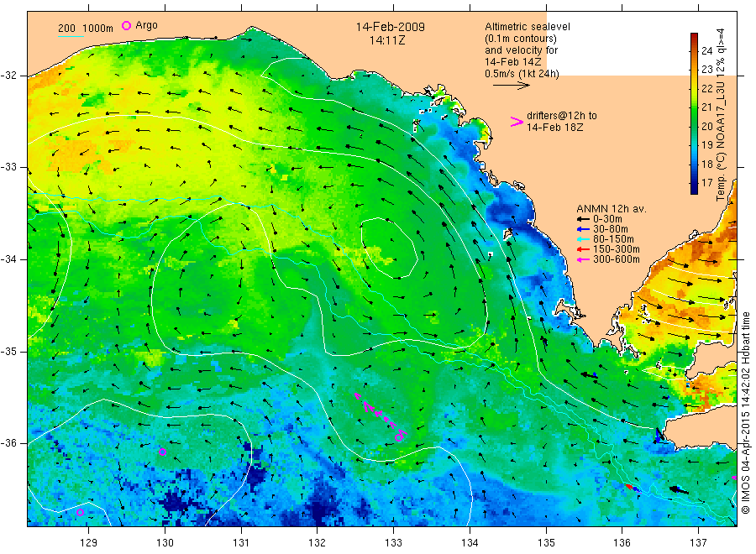Screen dimensions: 756x554
Task: Click the longitude label 129
Action: coord(88,542)
